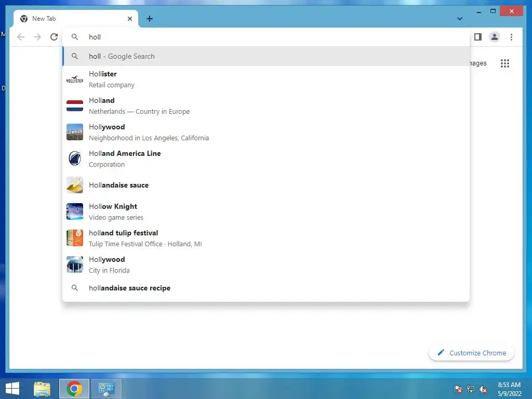The image size is (532, 399).
Task: Choose the Hollister retail company suggestion
Action: pos(266,79)
